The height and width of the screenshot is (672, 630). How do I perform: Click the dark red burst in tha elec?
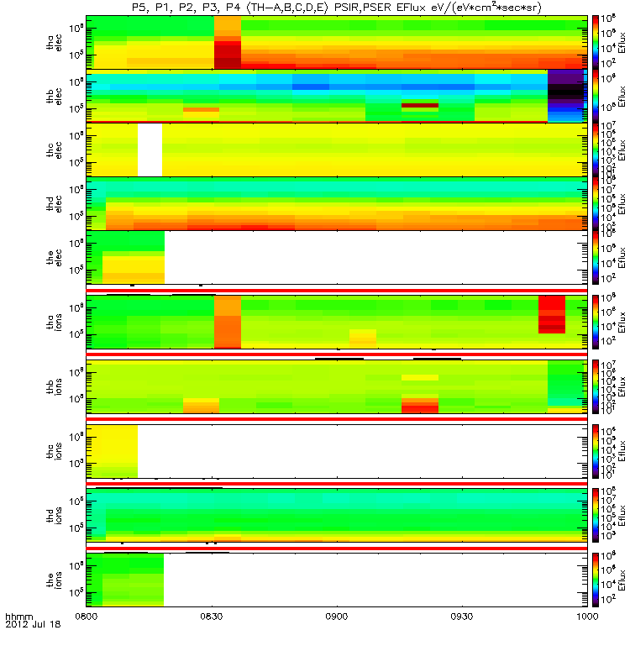pos(228,55)
